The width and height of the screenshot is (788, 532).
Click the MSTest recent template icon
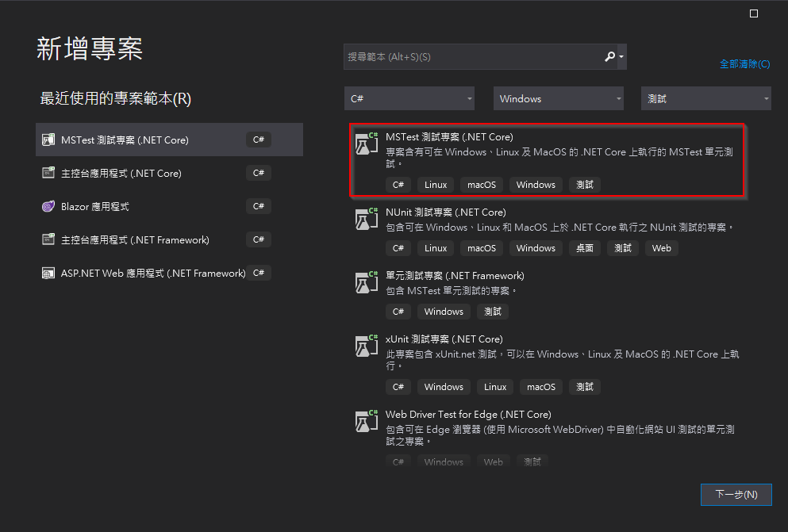pyautogui.click(x=48, y=140)
